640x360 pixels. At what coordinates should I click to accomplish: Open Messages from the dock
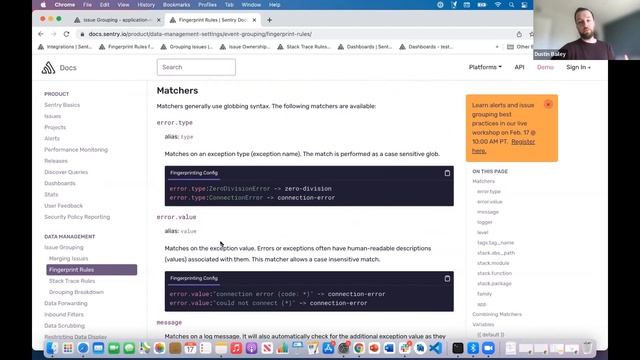[x=129, y=348]
